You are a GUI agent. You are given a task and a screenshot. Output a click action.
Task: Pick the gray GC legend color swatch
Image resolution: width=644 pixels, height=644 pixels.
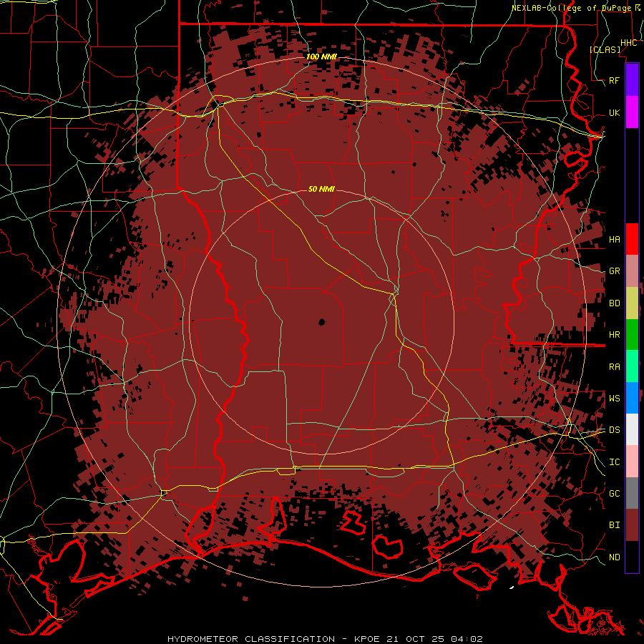coord(632,493)
